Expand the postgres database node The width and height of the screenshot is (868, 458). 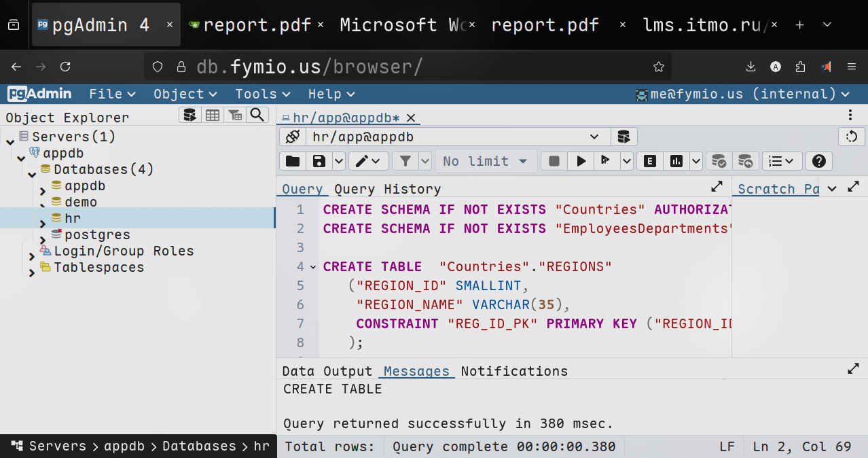coord(43,240)
